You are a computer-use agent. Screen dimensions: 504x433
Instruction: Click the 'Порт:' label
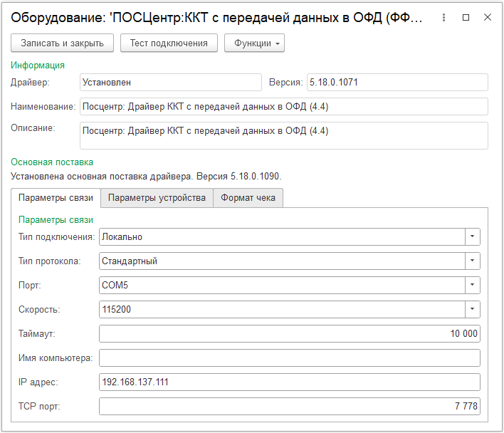(x=30, y=285)
